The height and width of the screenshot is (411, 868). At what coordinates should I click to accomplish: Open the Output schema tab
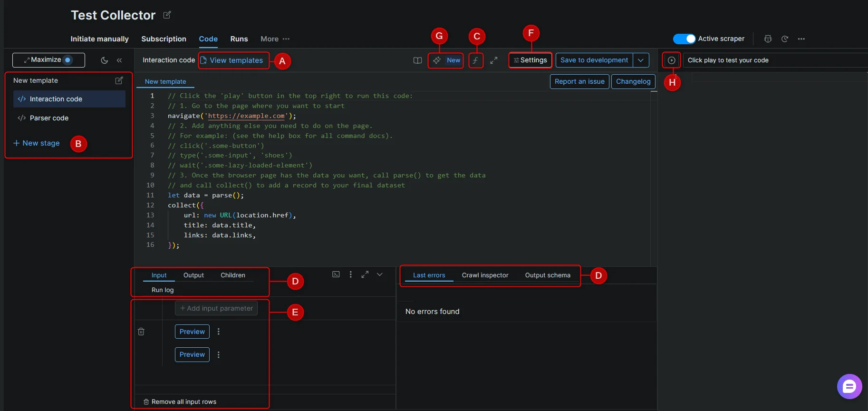(548, 275)
